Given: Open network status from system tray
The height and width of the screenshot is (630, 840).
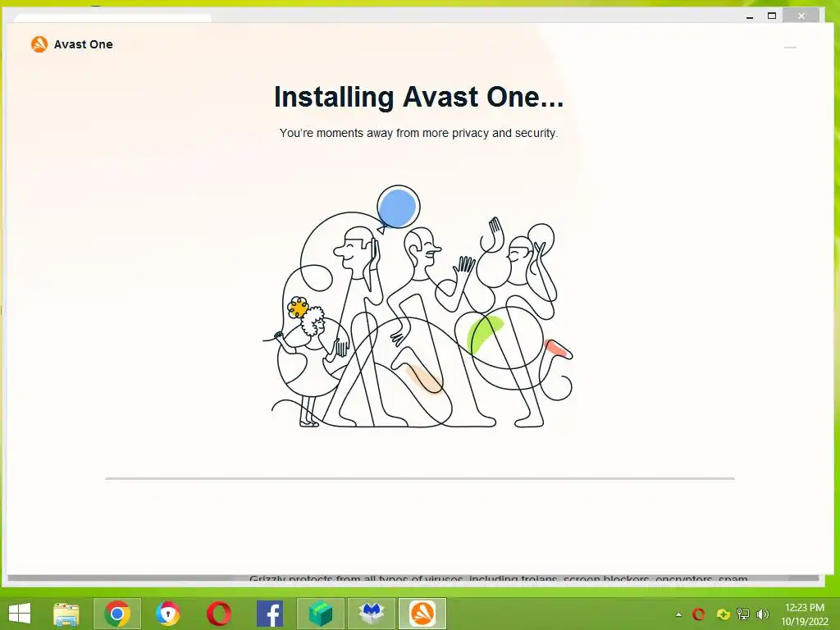Looking at the screenshot, I should pyautogui.click(x=743, y=614).
